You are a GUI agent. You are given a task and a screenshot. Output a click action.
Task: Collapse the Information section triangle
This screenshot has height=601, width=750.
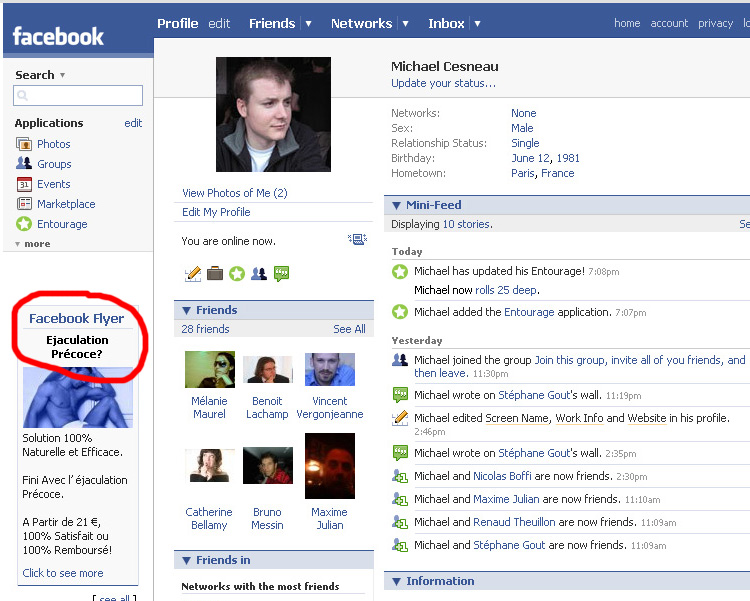pyautogui.click(x=396, y=582)
